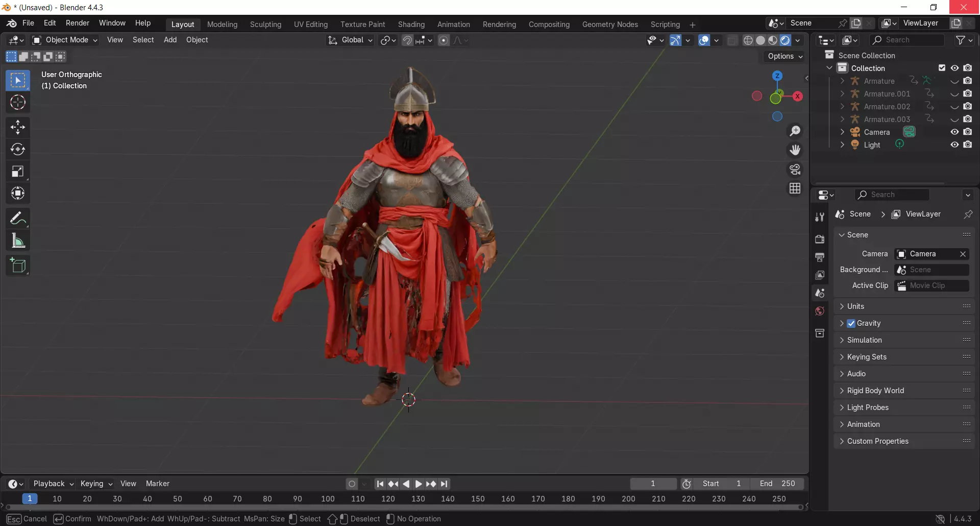980x526 pixels.
Task: Open the File menu
Action: tap(28, 23)
